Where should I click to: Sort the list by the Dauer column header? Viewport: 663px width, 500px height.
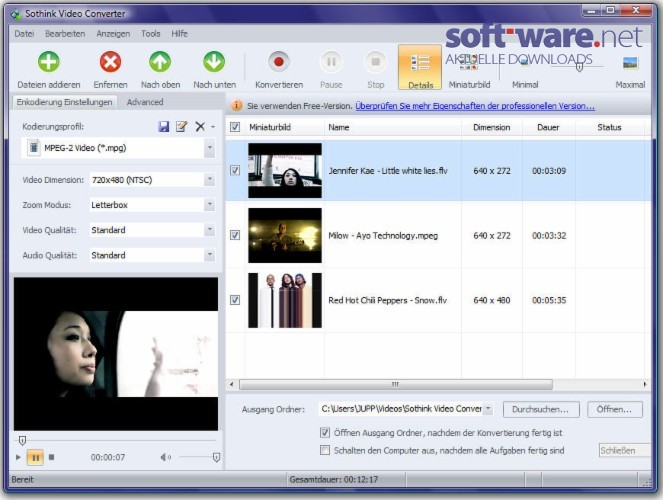point(548,127)
